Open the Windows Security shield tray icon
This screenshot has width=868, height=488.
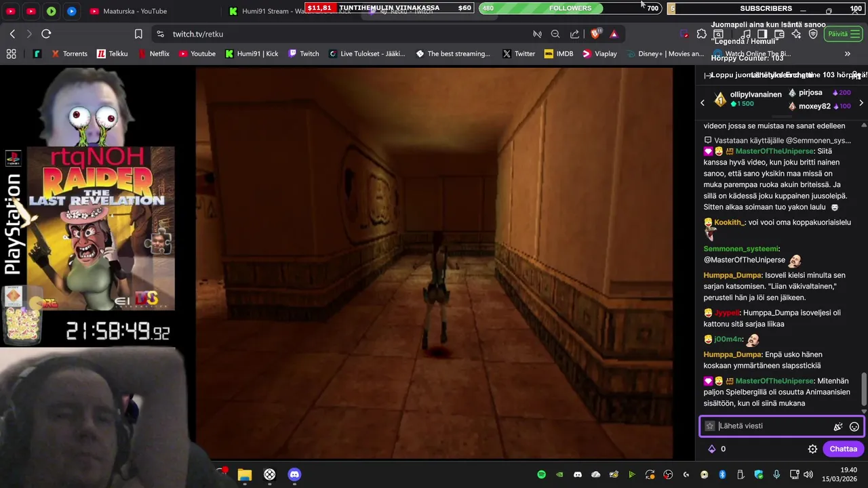pyautogui.click(x=759, y=474)
